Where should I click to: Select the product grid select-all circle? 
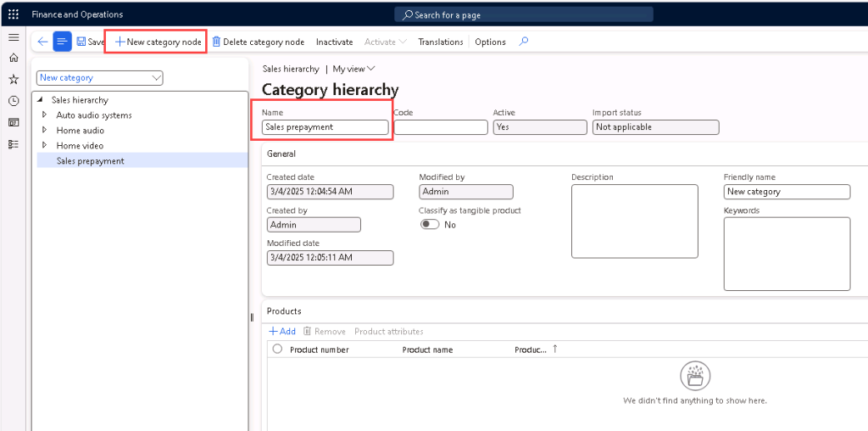tap(277, 349)
